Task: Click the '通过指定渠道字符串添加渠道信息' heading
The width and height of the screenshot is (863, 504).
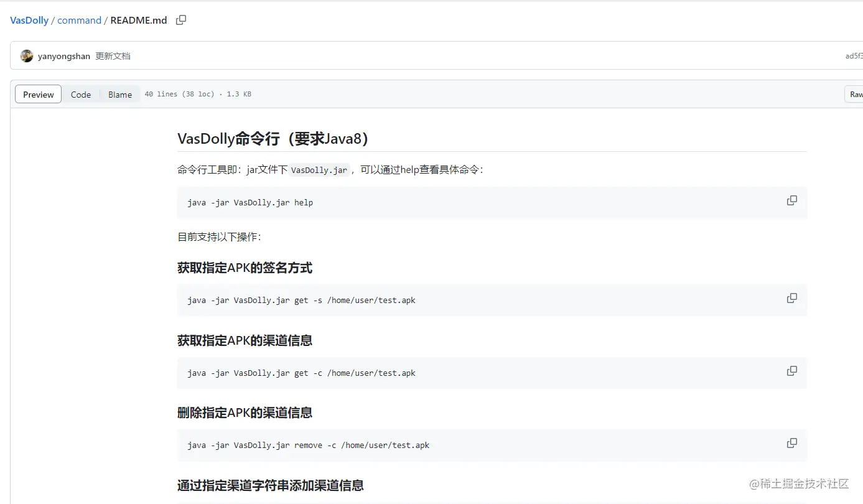Action: [x=271, y=485]
